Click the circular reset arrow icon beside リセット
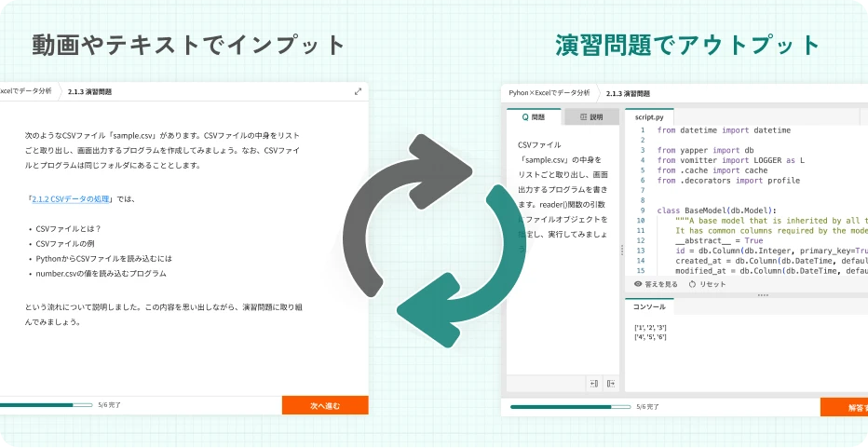868x448 pixels. click(x=693, y=284)
